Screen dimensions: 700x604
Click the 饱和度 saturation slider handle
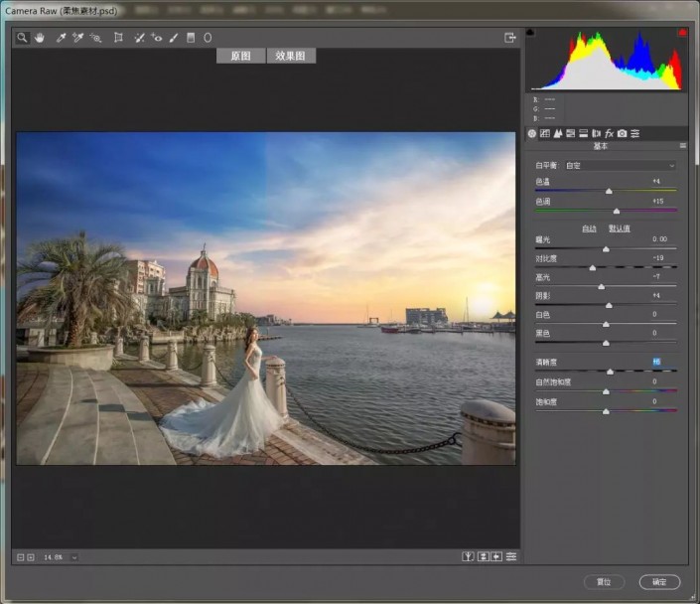(x=606, y=411)
